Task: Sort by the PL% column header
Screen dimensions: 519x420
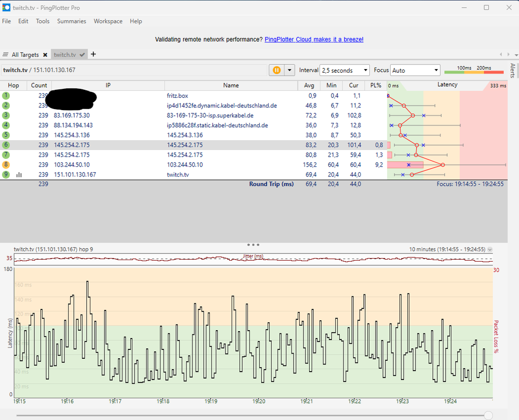Action: coord(376,85)
